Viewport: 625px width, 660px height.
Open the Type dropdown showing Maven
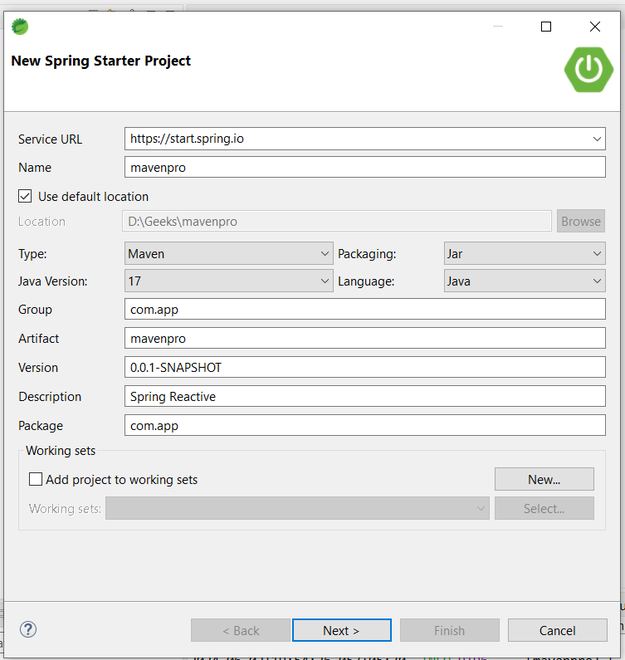click(x=229, y=253)
